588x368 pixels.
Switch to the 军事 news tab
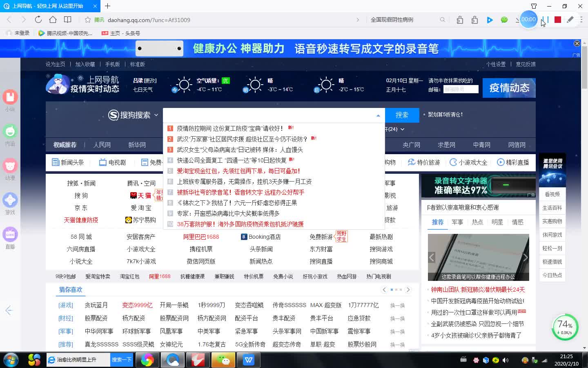click(457, 222)
